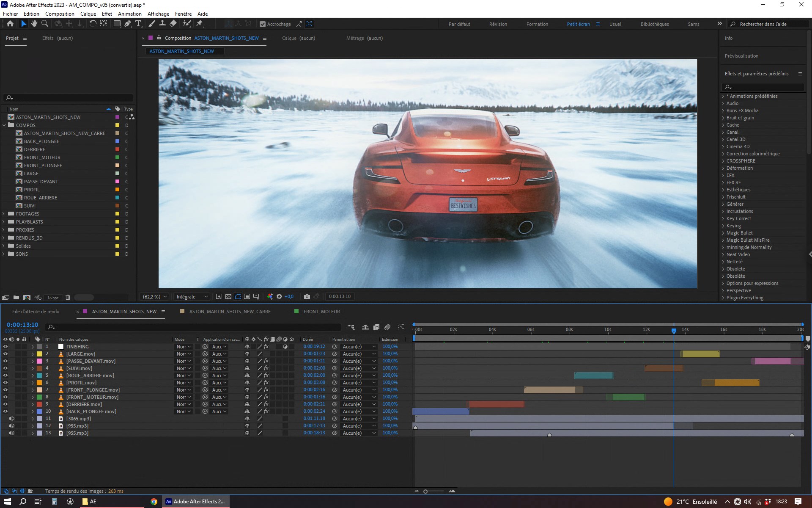Collapse the COMPOS folder
Viewport: 812px width, 508px height.
point(4,125)
